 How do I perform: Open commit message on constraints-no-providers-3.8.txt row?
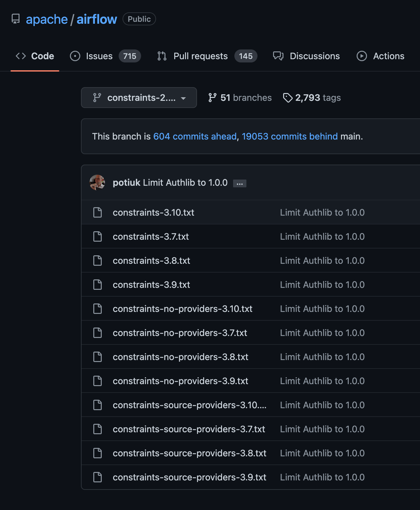point(322,357)
